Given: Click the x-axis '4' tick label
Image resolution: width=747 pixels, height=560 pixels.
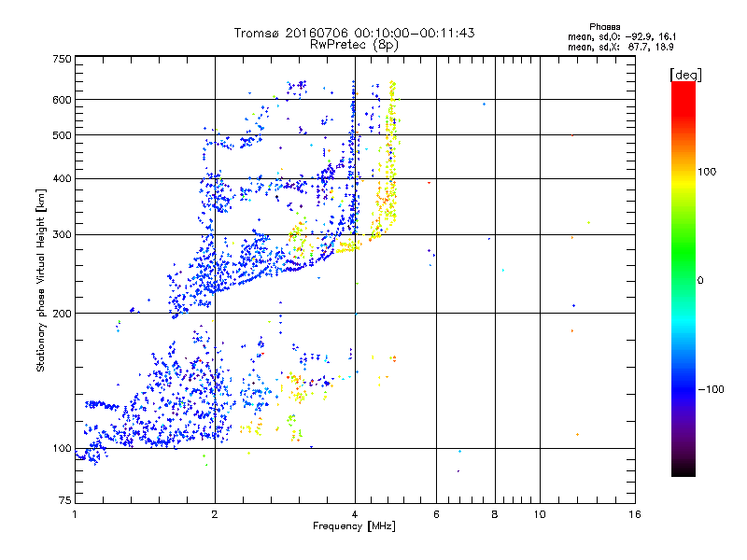Looking at the screenshot, I should [355, 514].
